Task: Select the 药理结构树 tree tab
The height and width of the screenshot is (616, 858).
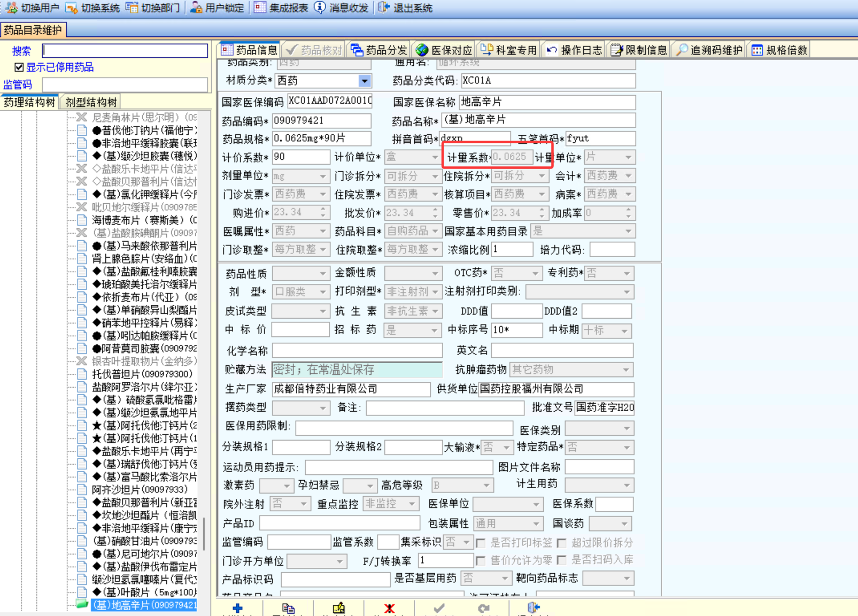Action: pyautogui.click(x=29, y=102)
